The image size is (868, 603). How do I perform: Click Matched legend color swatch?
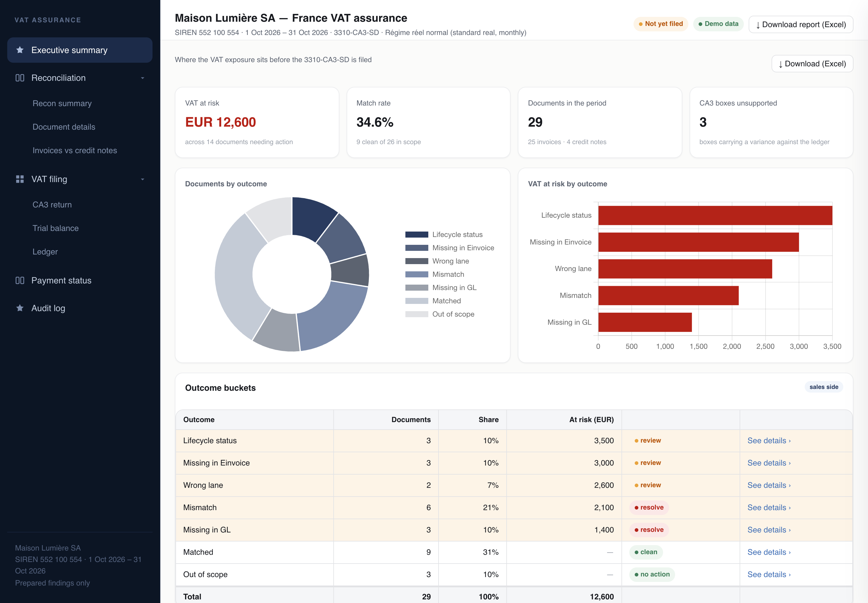[x=417, y=301]
